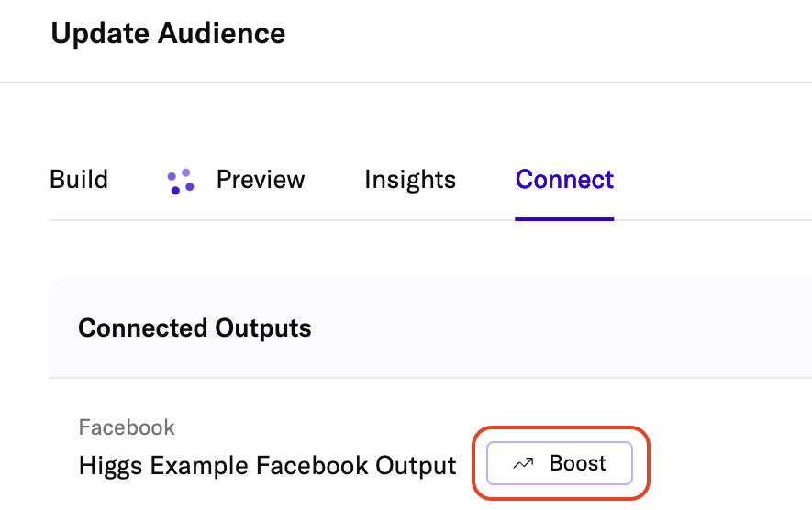The height and width of the screenshot is (510, 812).
Task: Click the Connected Outputs heading
Action: tap(195, 327)
